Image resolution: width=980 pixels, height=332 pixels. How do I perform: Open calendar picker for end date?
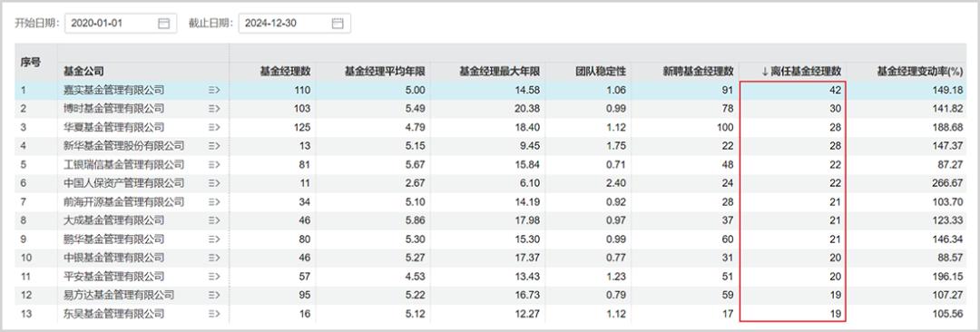338,24
